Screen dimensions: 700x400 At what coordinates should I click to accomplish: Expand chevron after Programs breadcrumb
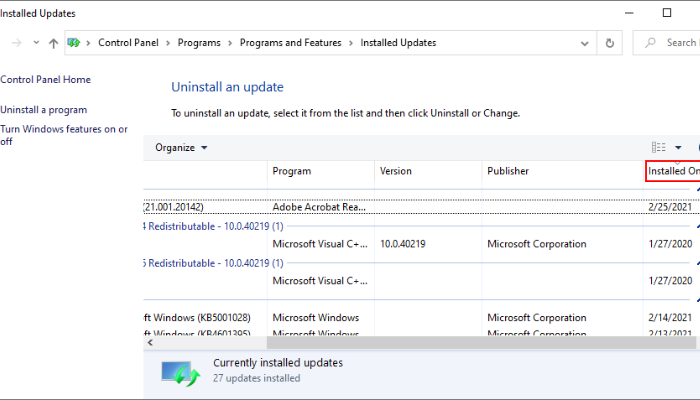pos(230,43)
